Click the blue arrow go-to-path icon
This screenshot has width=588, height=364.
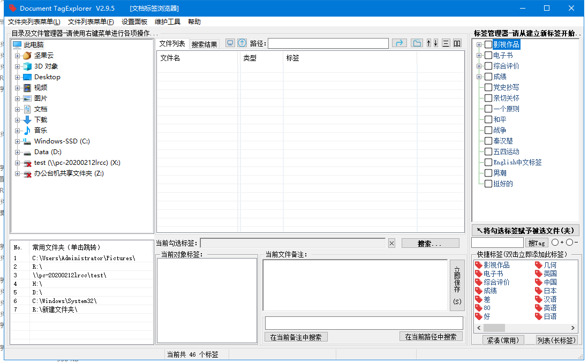[399, 43]
